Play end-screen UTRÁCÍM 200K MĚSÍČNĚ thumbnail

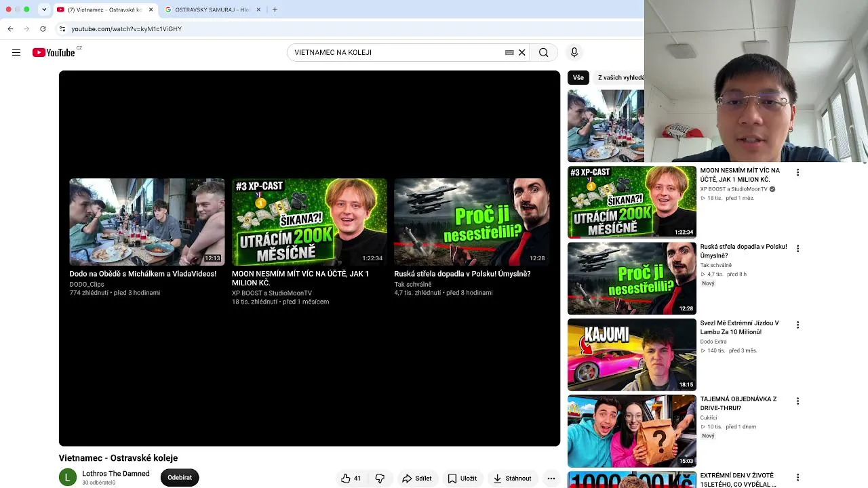[x=309, y=222]
